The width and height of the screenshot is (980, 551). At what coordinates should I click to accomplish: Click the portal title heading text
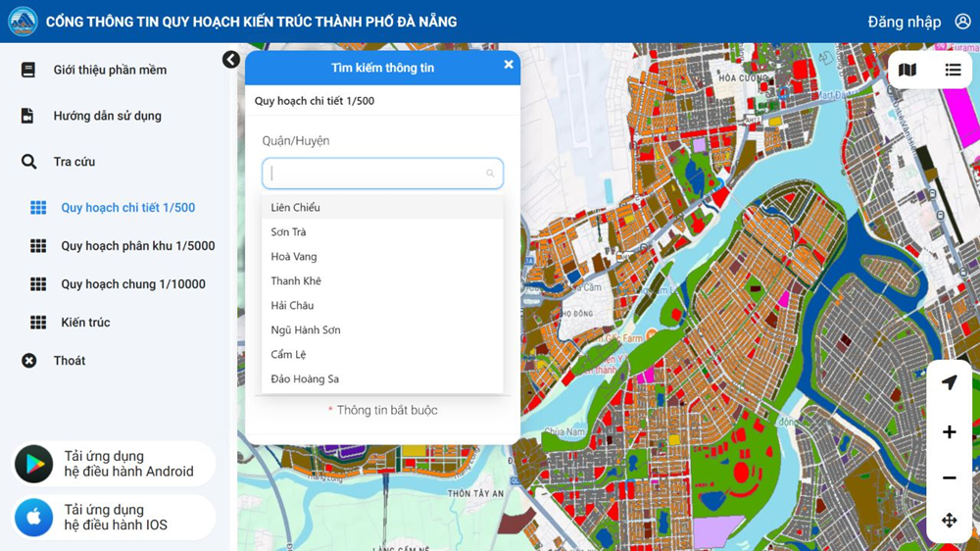coord(251,22)
